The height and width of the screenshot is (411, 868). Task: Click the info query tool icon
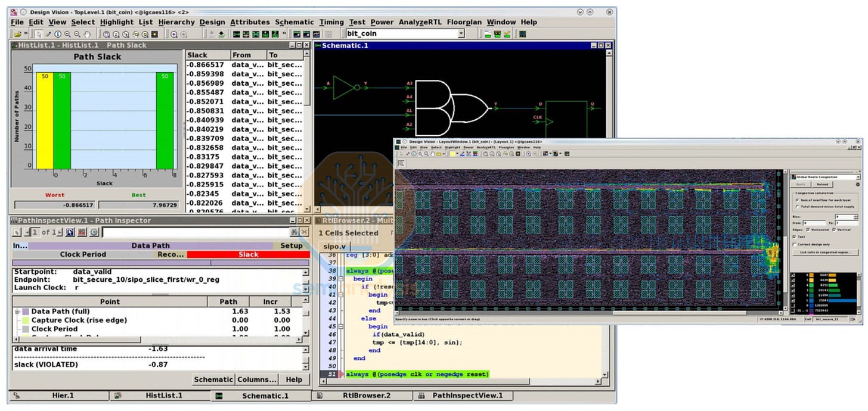point(58,34)
